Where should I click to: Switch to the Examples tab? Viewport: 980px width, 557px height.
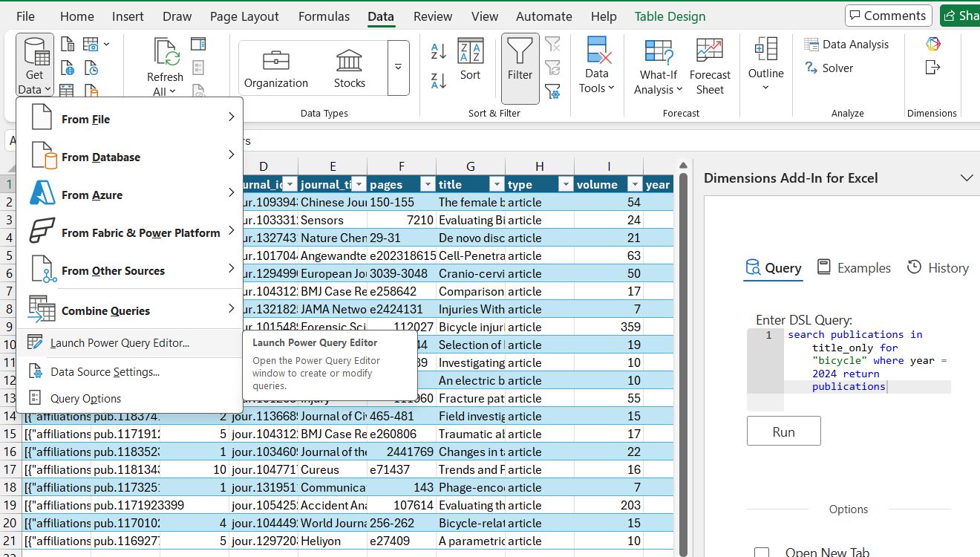coord(853,268)
